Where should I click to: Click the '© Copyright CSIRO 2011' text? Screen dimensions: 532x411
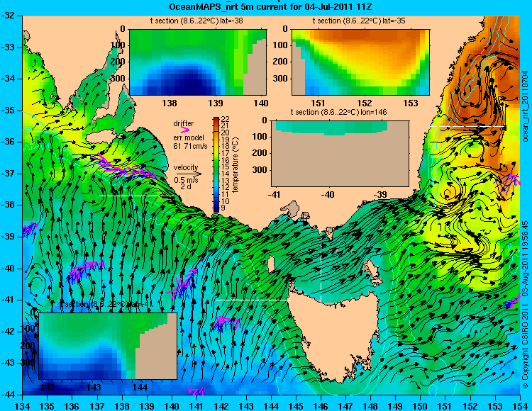[526, 346]
